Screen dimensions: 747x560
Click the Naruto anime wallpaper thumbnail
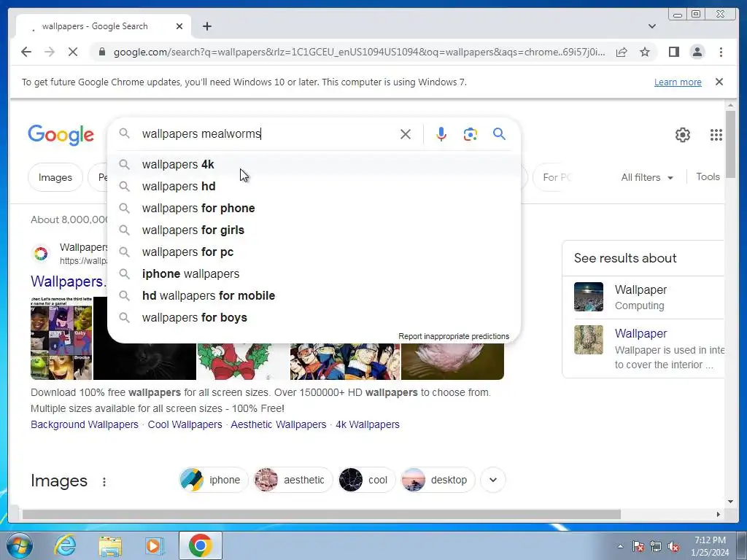click(345, 362)
